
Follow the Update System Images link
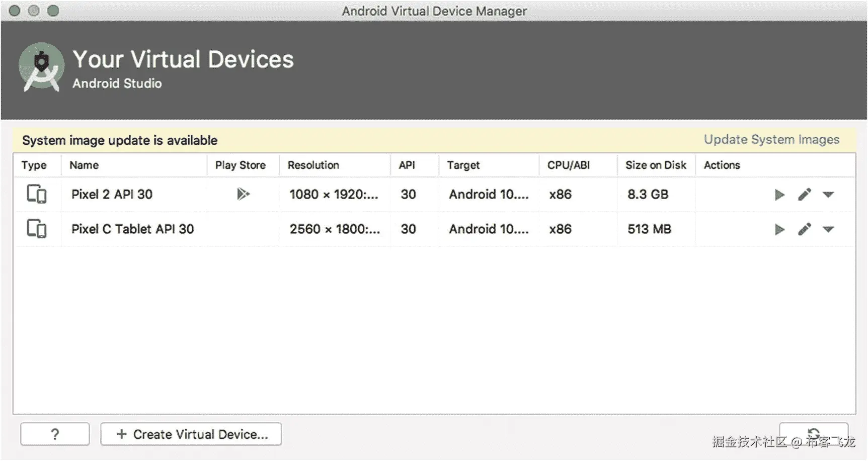click(771, 140)
